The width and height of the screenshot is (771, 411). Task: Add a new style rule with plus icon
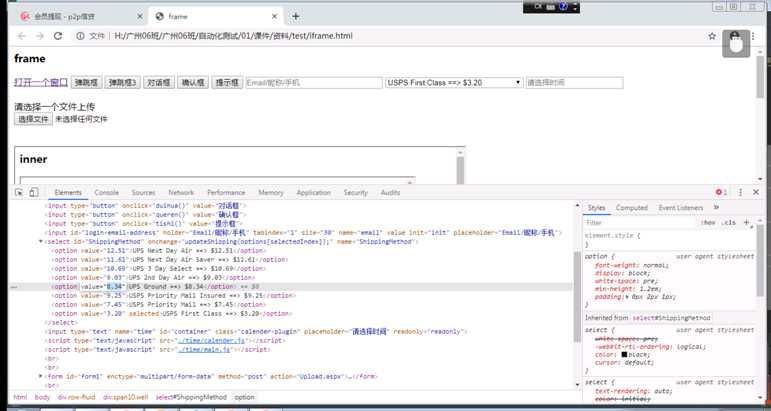pos(746,223)
